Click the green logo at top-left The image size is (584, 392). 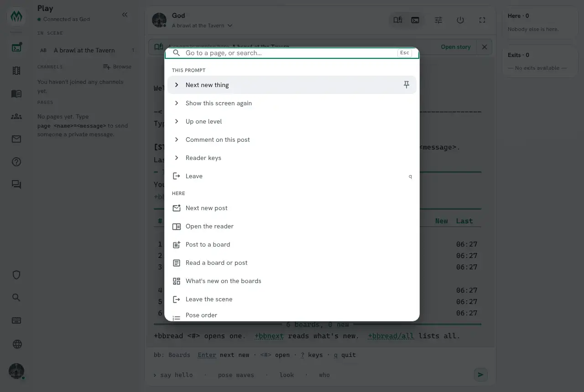(x=16, y=17)
